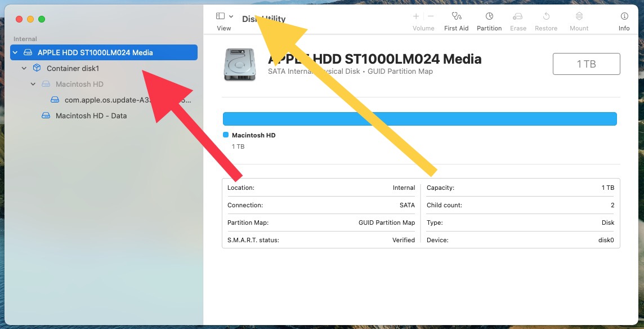Click the Location Internal value
The image size is (644, 329).
point(404,188)
